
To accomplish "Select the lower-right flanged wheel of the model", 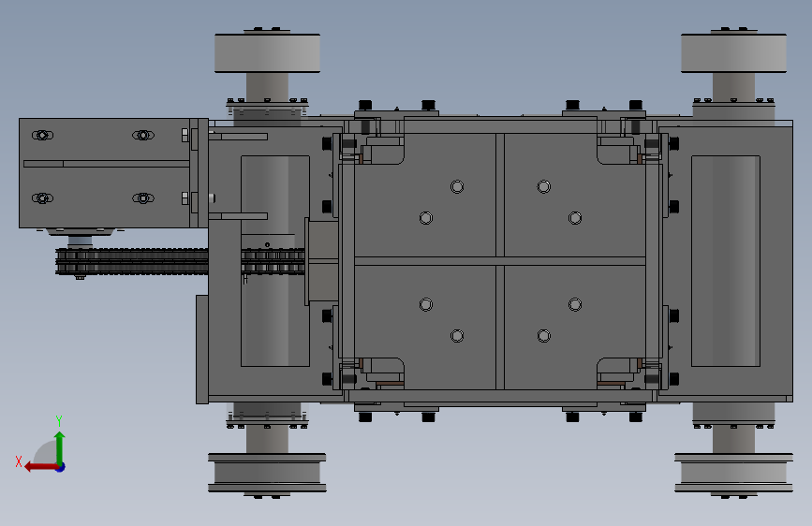I will 733,473.
